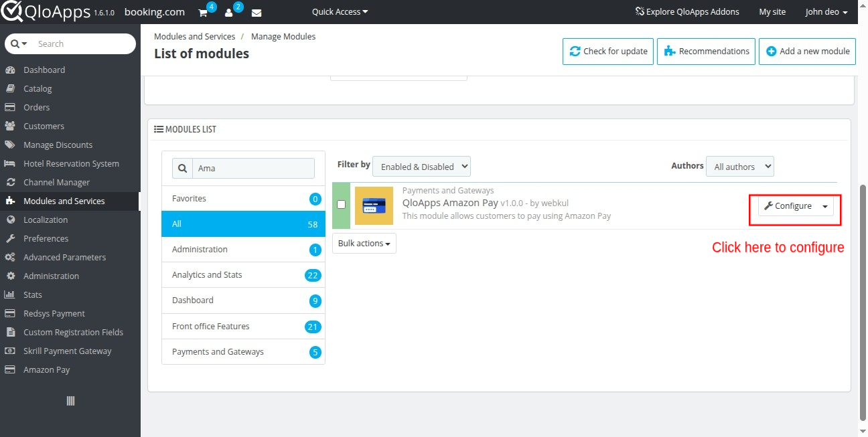The image size is (868, 437).
Task: Click the Stats bar chart icon
Action: 10,294
